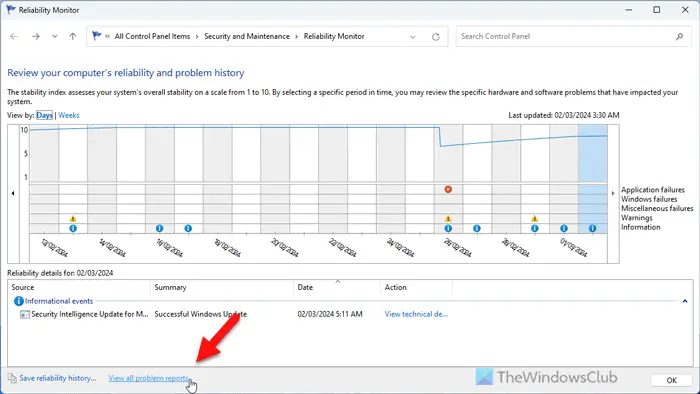Select the information icon on 16/02/2024
This screenshot has height=394, width=700.
coord(159,228)
